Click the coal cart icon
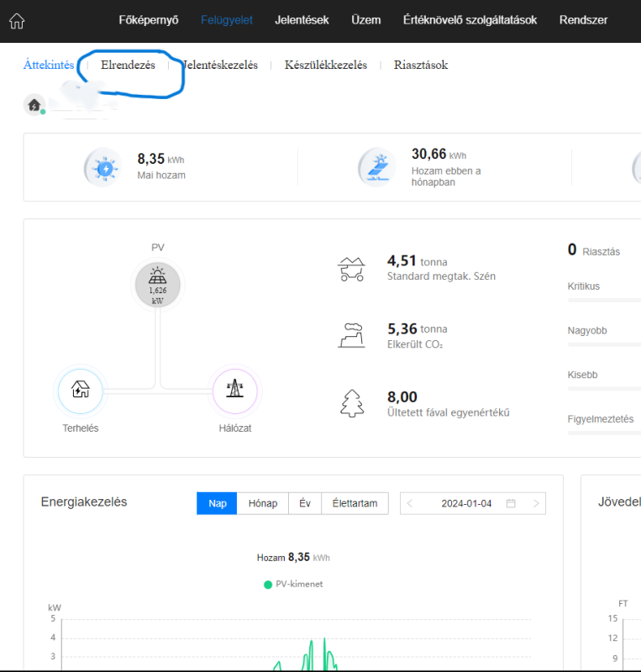The image size is (641, 672). point(352,269)
